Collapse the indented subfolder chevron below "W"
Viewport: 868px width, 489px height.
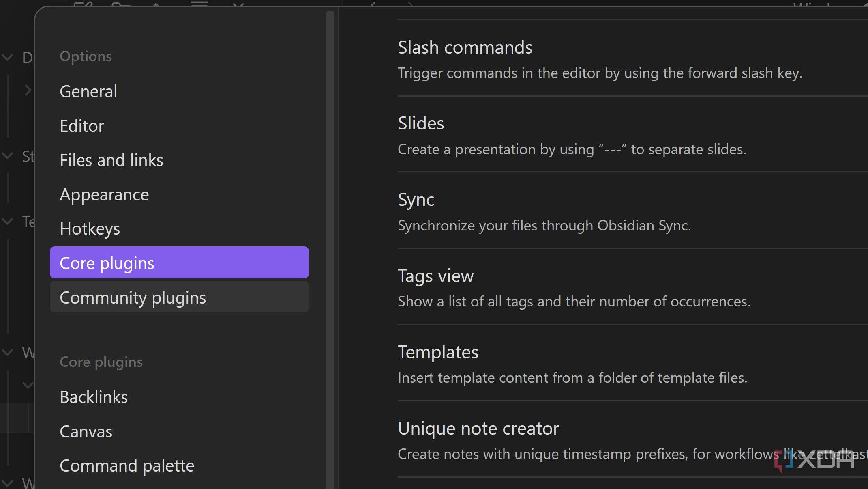coord(27,385)
